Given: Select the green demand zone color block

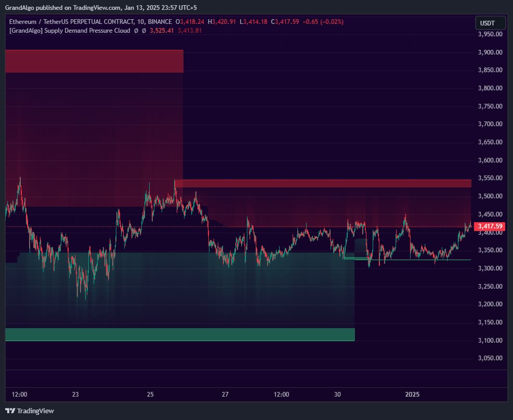Looking at the screenshot, I should tap(179, 335).
